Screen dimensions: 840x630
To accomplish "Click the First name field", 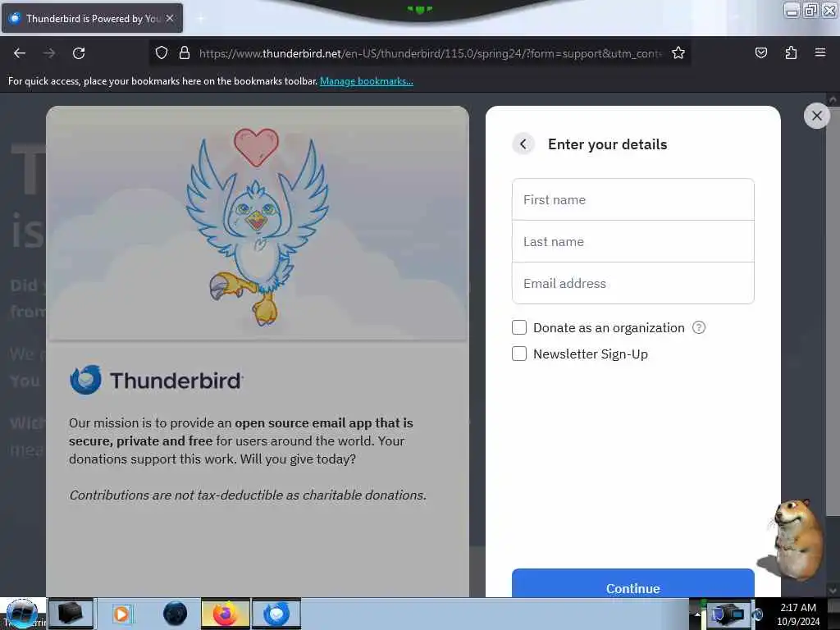I will tap(632, 199).
